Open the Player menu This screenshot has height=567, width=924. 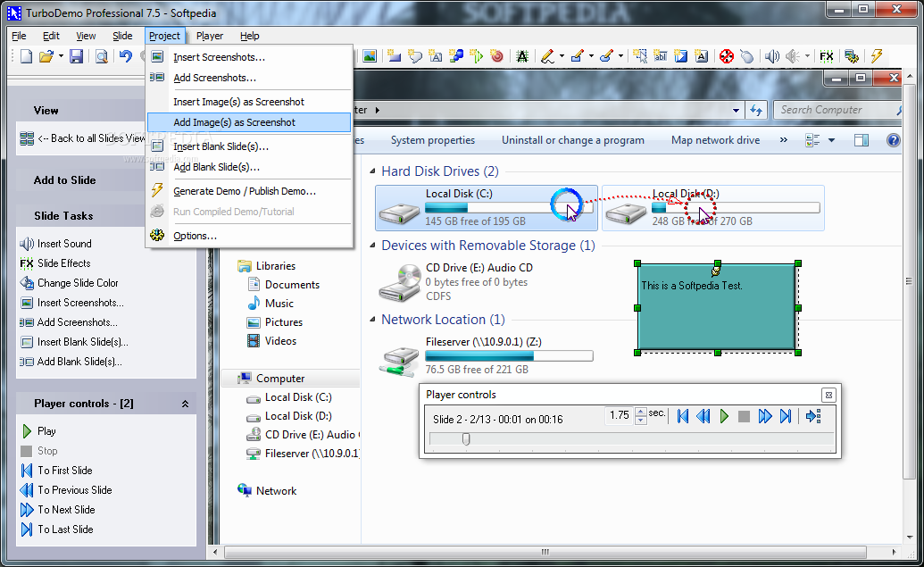pyautogui.click(x=210, y=36)
